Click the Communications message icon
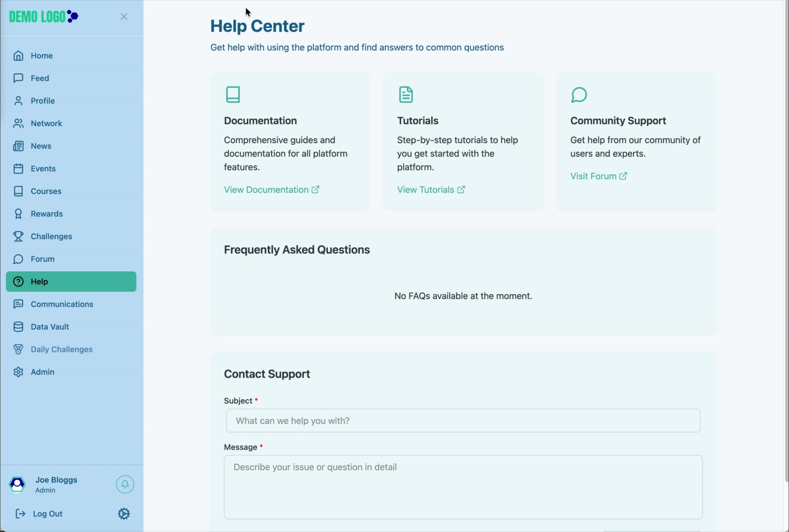The width and height of the screenshot is (789, 532). click(19, 304)
